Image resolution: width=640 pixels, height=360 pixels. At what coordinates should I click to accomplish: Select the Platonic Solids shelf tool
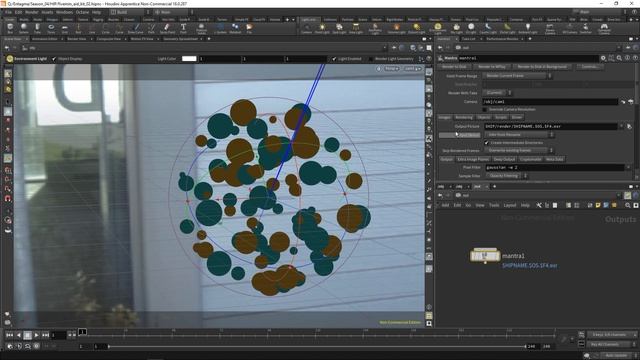[201, 29]
